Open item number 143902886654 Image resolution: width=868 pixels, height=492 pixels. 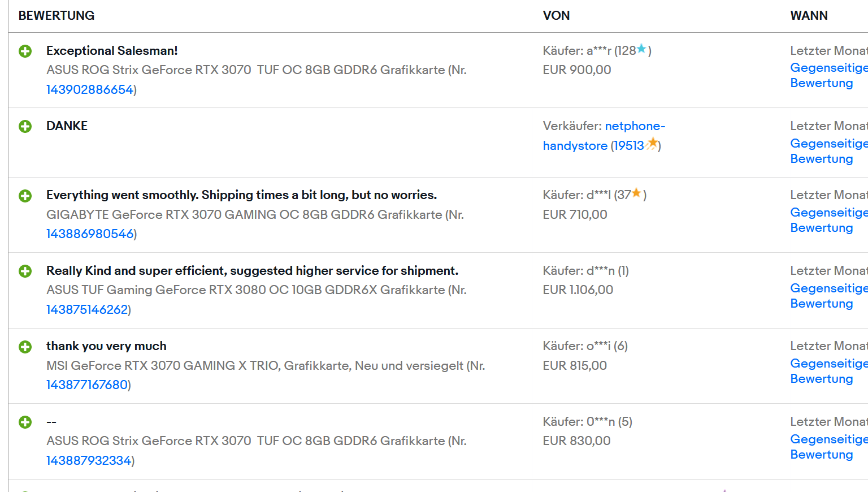pos(90,89)
